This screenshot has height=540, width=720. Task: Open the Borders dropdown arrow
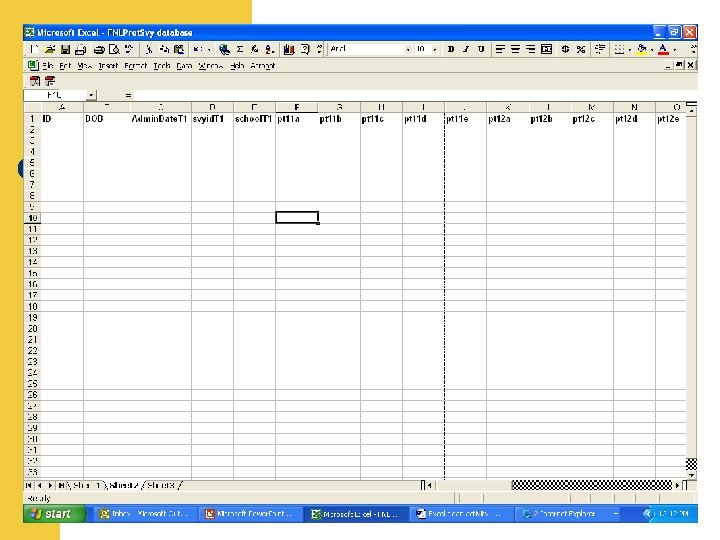click(630, 49)
